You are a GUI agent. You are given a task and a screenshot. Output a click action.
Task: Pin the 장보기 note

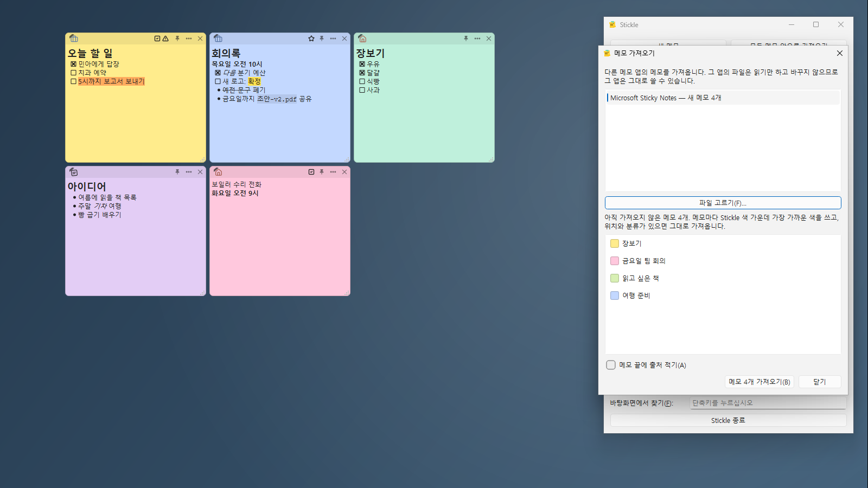pos(466,38)
